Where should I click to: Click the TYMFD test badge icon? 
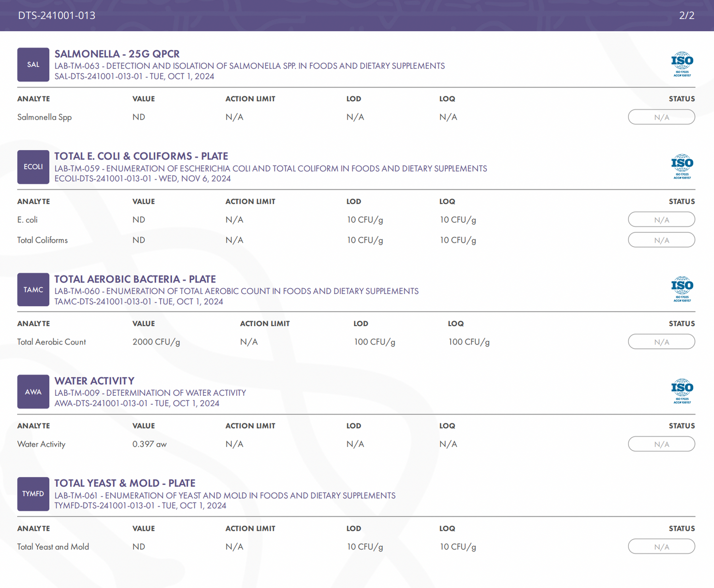click(x=33, y=494)
